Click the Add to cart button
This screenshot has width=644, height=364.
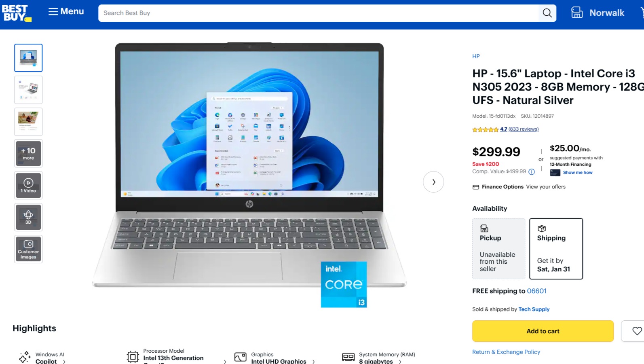coord(543,331)
